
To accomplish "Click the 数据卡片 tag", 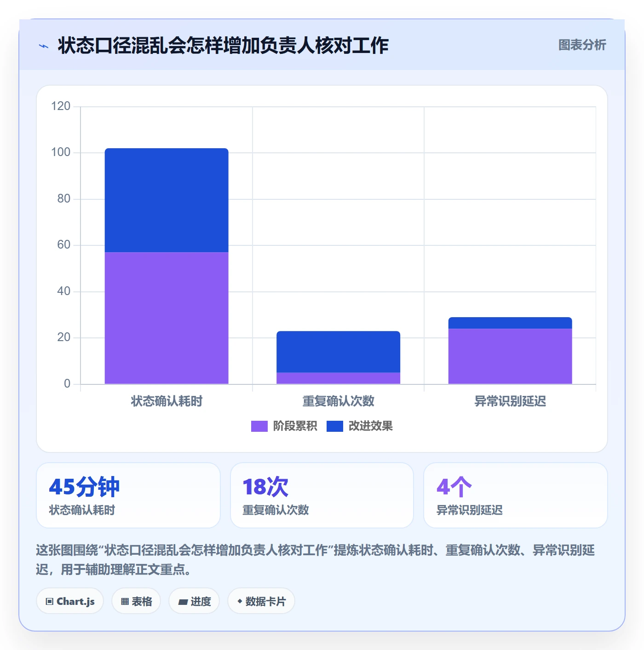I will pyautogui.click(x=261, y=601).
